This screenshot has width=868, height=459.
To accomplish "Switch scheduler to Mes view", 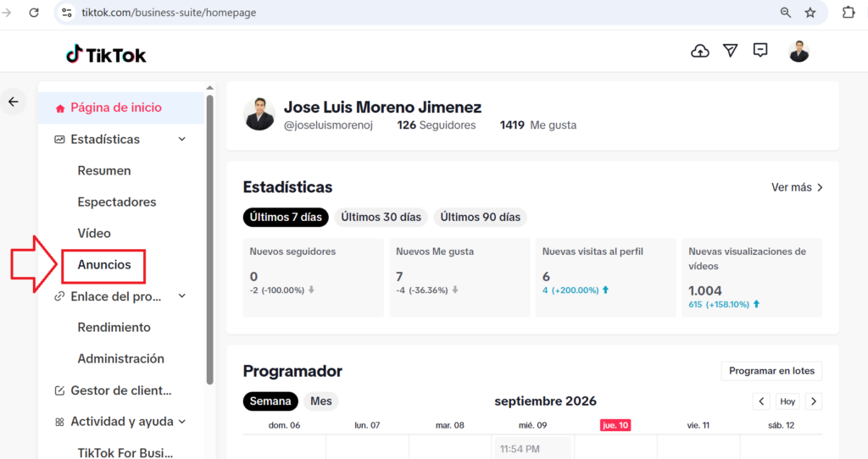I will click(321, 401).
